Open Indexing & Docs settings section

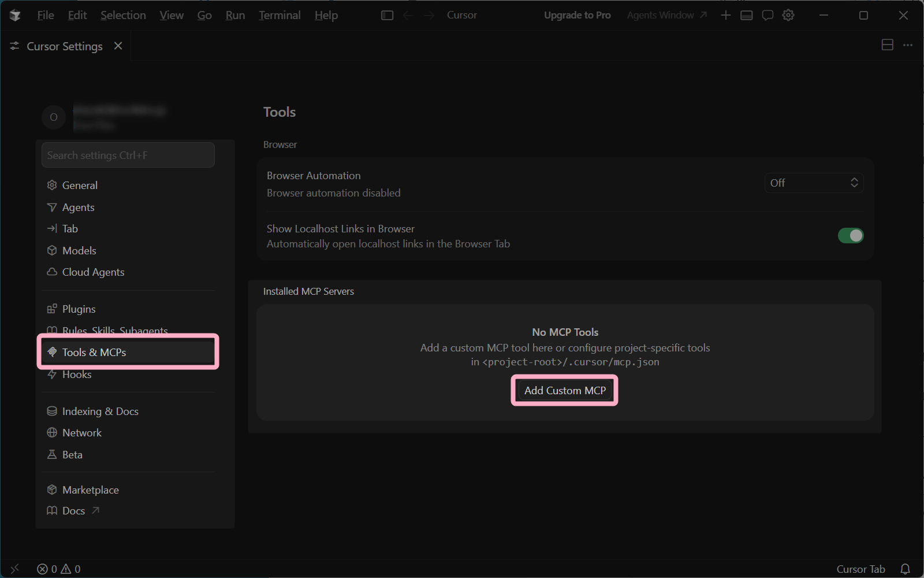pyautogui.click(x=100, y=412)
